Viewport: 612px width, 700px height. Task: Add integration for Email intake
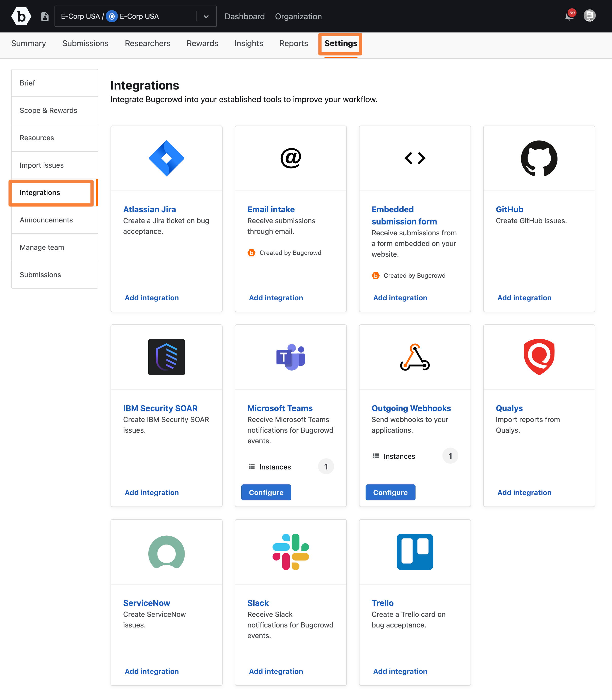coord(276,298)
